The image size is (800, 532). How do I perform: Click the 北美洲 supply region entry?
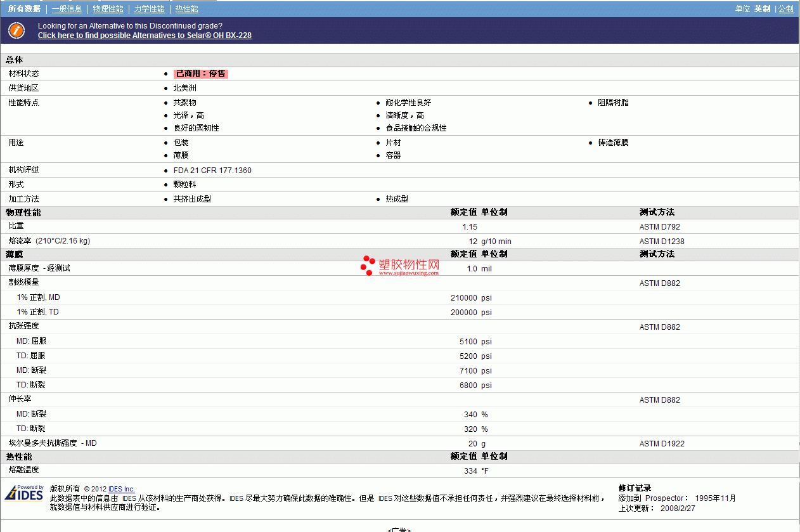tap(185, 88)
